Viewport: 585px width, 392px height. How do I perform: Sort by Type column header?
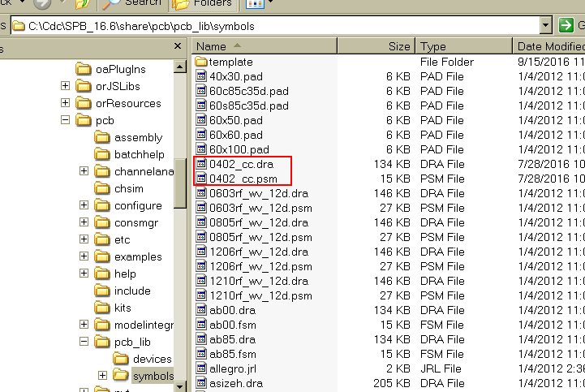[x=464, y=46]
